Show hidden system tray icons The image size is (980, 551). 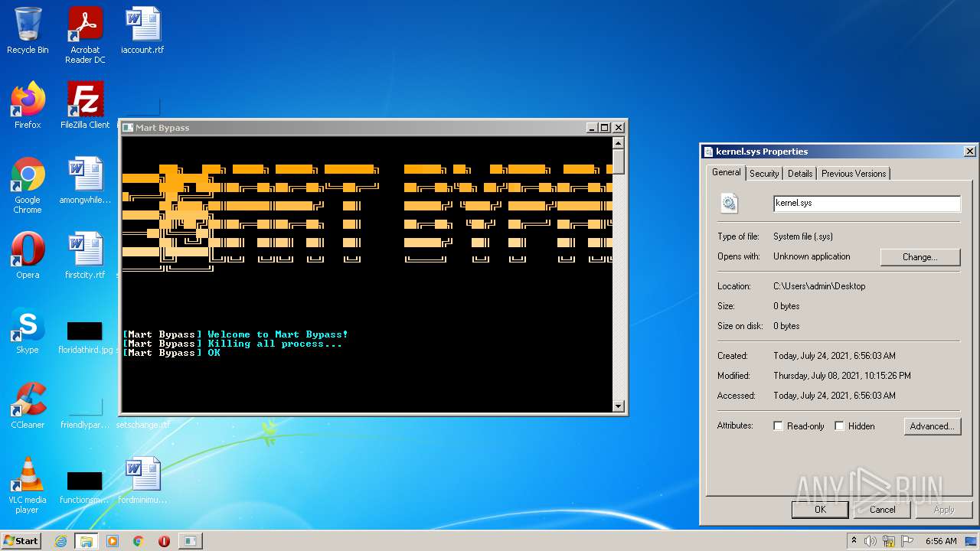point(854,541)
